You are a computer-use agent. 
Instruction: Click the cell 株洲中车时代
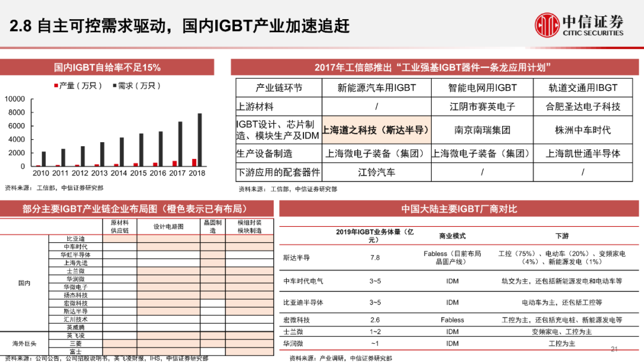pos(583,130)
